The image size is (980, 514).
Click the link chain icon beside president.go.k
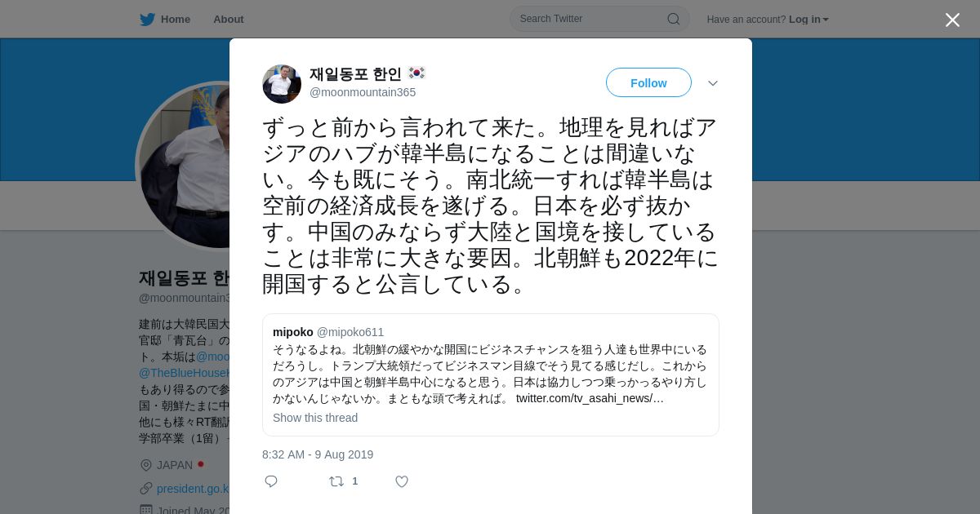coord(146,488)
